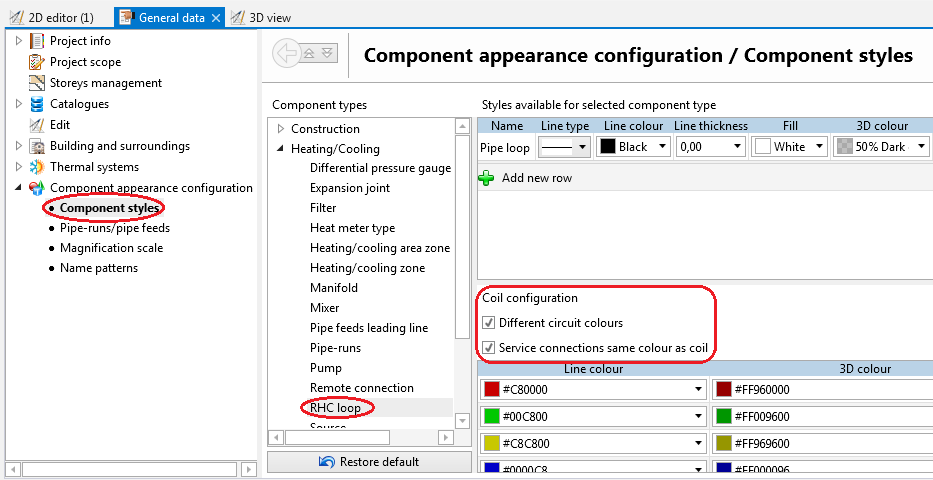
Task: Toggle Different circuit colours checkbox
Action: coord(489,323)
